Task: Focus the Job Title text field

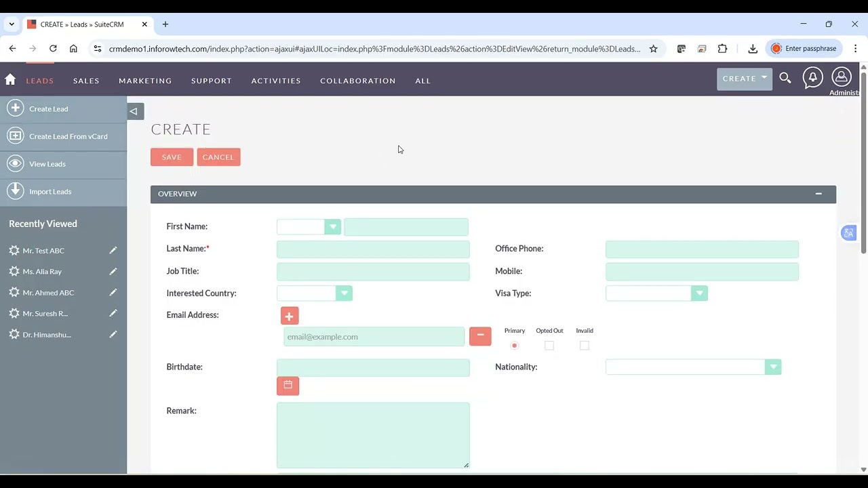Action: (373, 272)
